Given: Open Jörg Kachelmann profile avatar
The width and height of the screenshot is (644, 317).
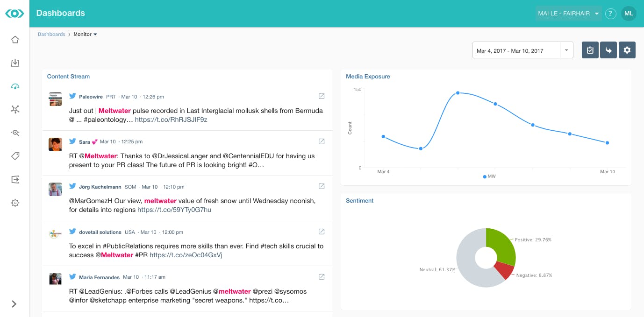Looking at the screenshot, I should coord(55,189).
